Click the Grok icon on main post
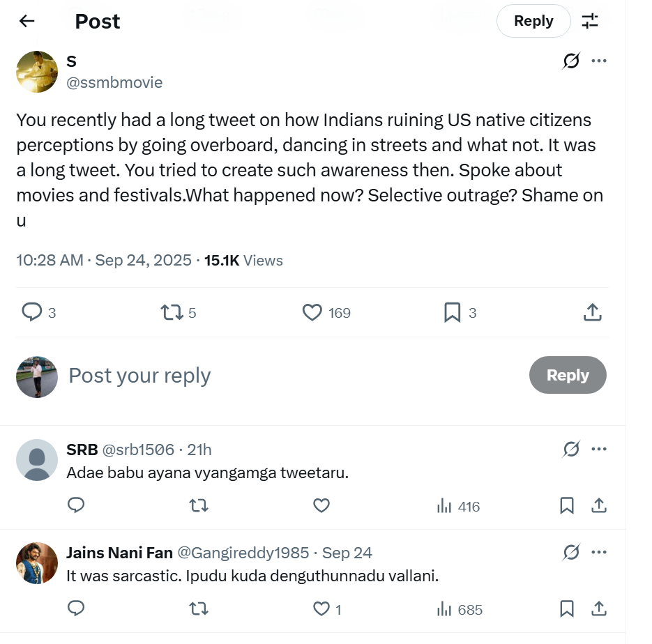 570,61
